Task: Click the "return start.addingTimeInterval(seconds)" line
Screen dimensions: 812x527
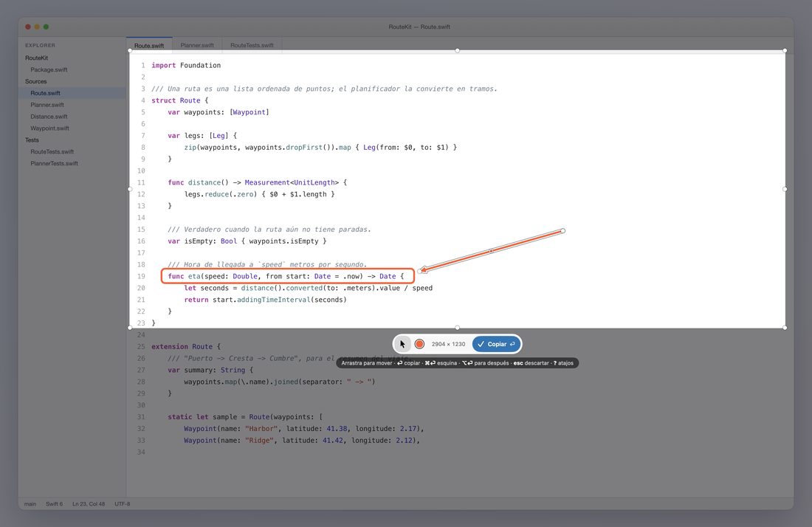Action: pyautogui.click(x=265, y=300)
